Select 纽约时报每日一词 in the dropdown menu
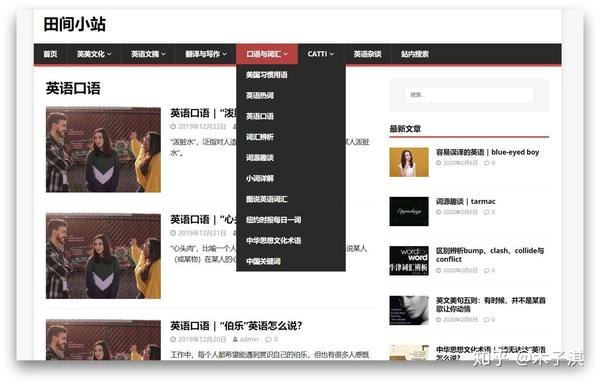This screenshot has height=384, width=600. [274, 220]
